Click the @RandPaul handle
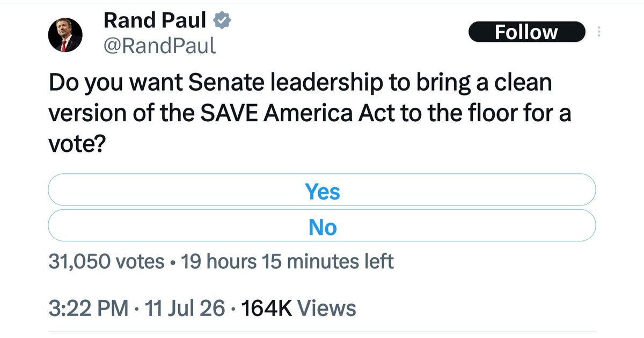 pyautogui.click(x=159, y=47)
